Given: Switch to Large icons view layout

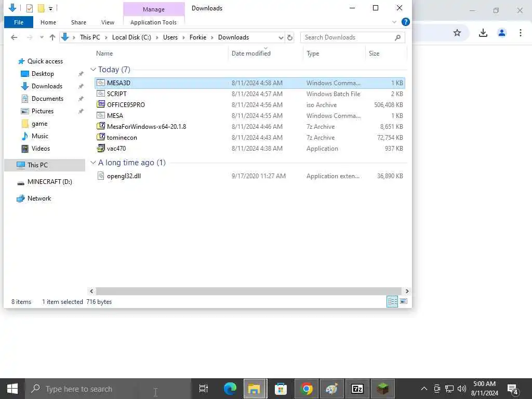Looking at the screenshot, I should click(x=403, y=301).
